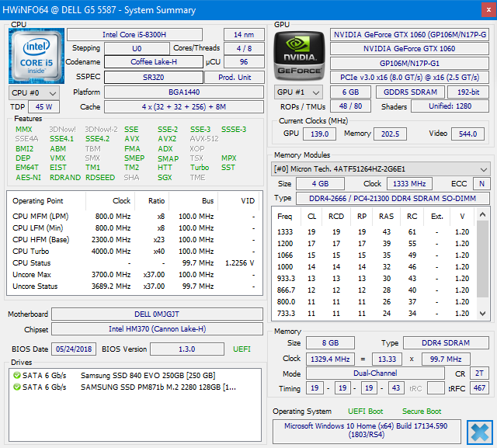Expand the Micron Tech memory module dropdown

click(x=381, y=168)
